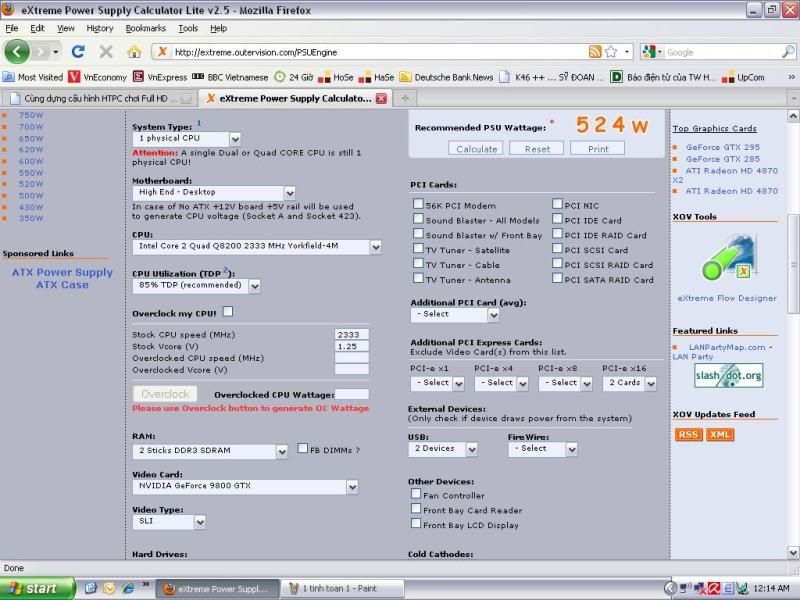The height and width of the screenshot is (600, 800).
Task: Open the Google search engine selector icon
Action: (652, 52)
